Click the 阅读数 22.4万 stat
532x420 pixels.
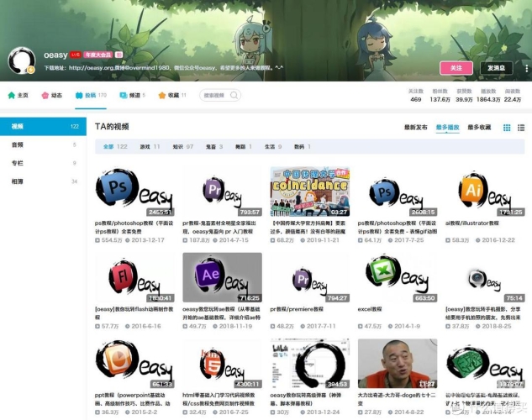click(x=513, y=95)
